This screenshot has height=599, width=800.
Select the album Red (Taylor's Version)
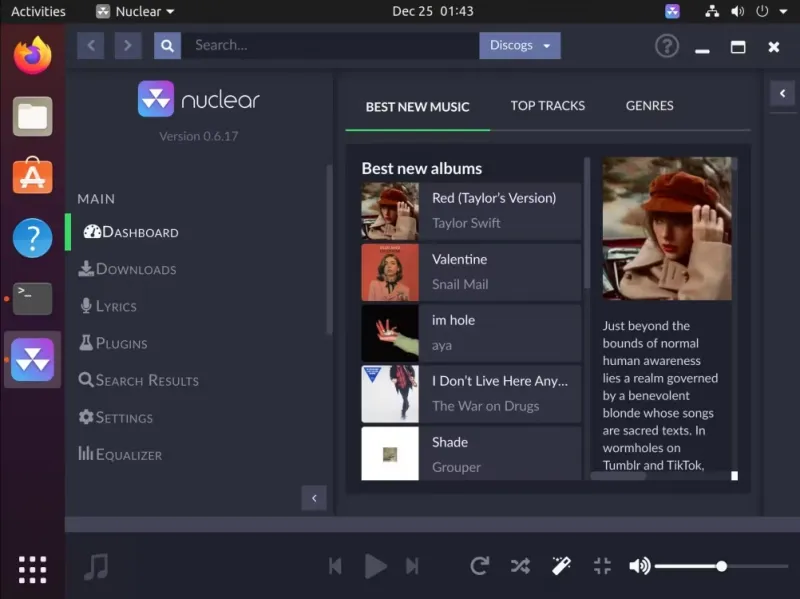coord(471,211)
